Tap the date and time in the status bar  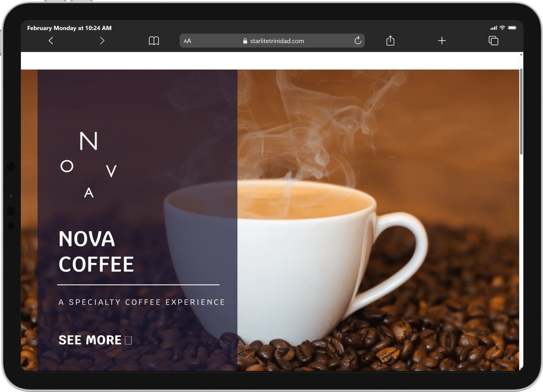[x=69, y=28]
